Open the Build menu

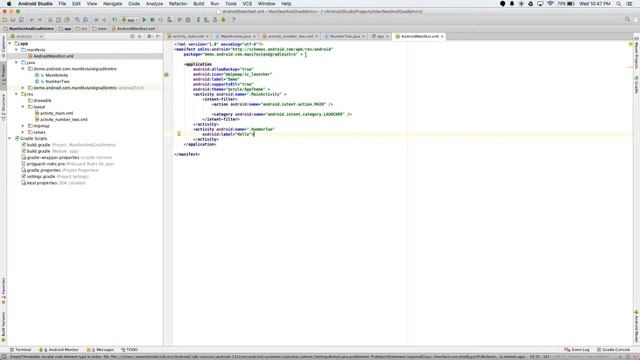pyautogui.click(x=199, y=4)
